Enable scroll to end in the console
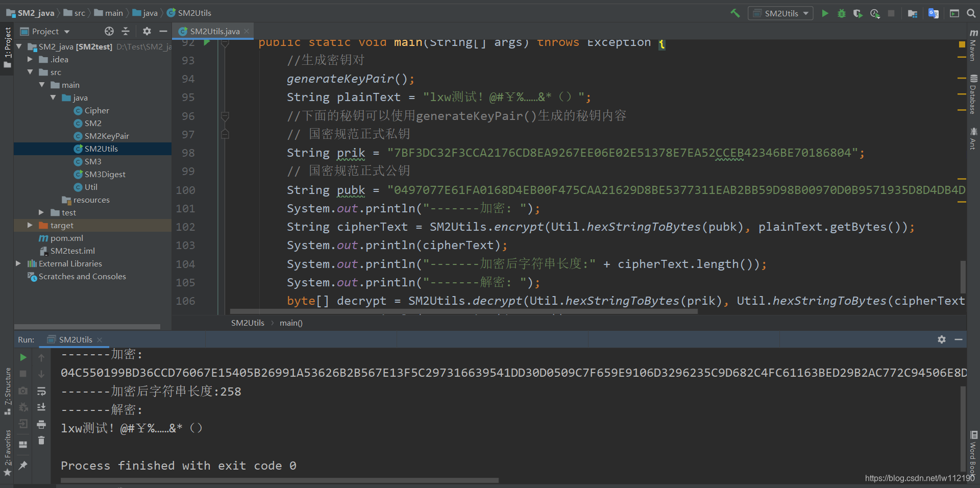This screenshot has height=488, width=980. click(x=41, y=407)
